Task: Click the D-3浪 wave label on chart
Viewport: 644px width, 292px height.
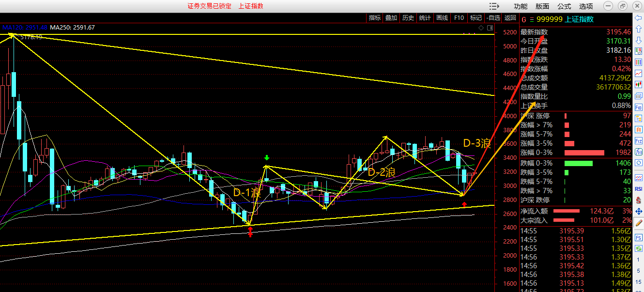Action: [477, 143]
